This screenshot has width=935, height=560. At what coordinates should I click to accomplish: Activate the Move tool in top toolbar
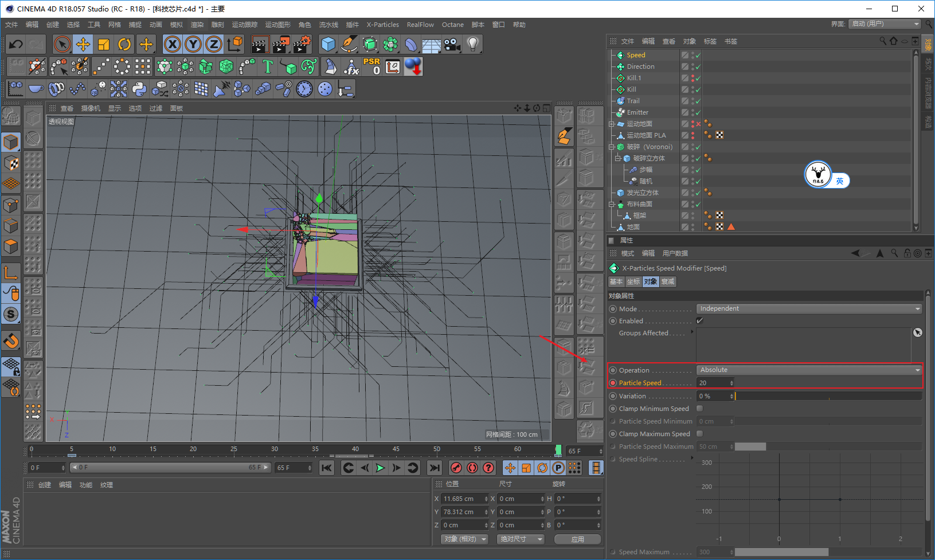pos(83,44)
